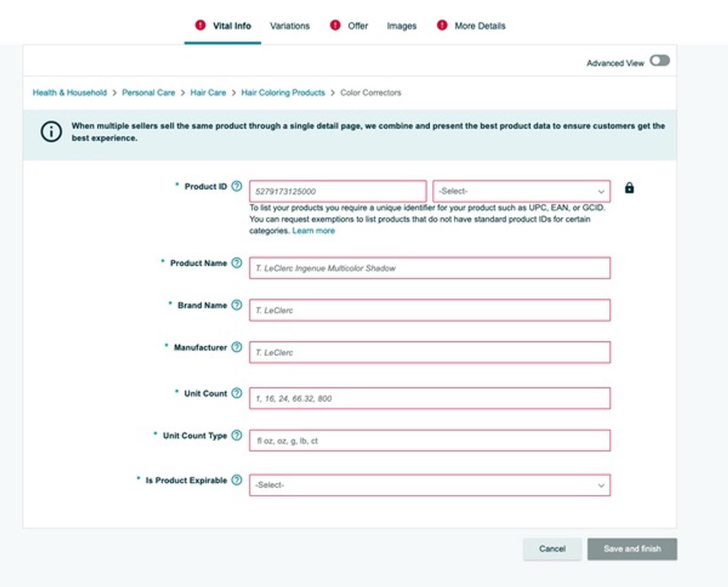Click the Cancel button
This screenshot has width=728, height=587.
click(552, 549)
